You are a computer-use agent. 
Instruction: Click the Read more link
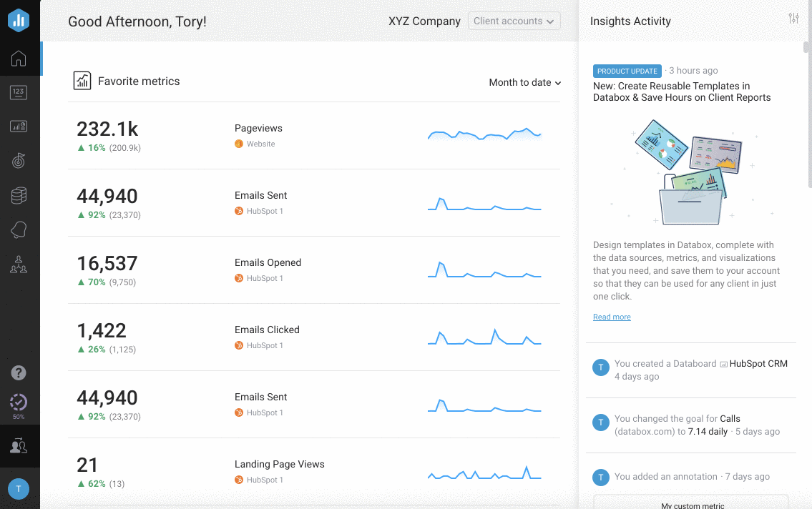point(612,317)
